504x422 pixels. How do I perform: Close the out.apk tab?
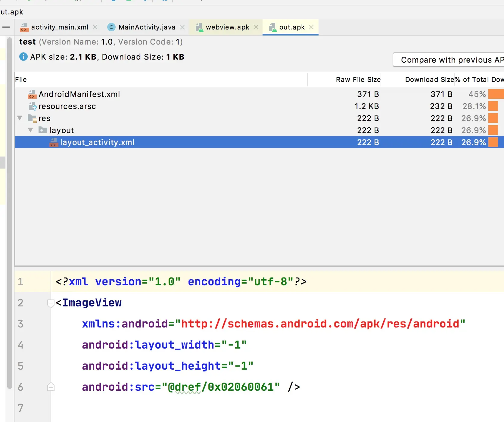311,27
